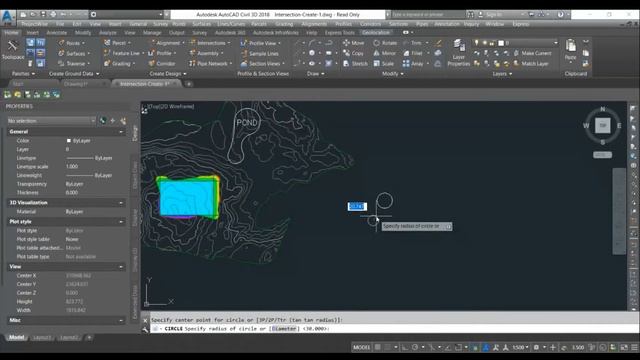
Task: Select the Stretch tool
Action: coord(355,64)
